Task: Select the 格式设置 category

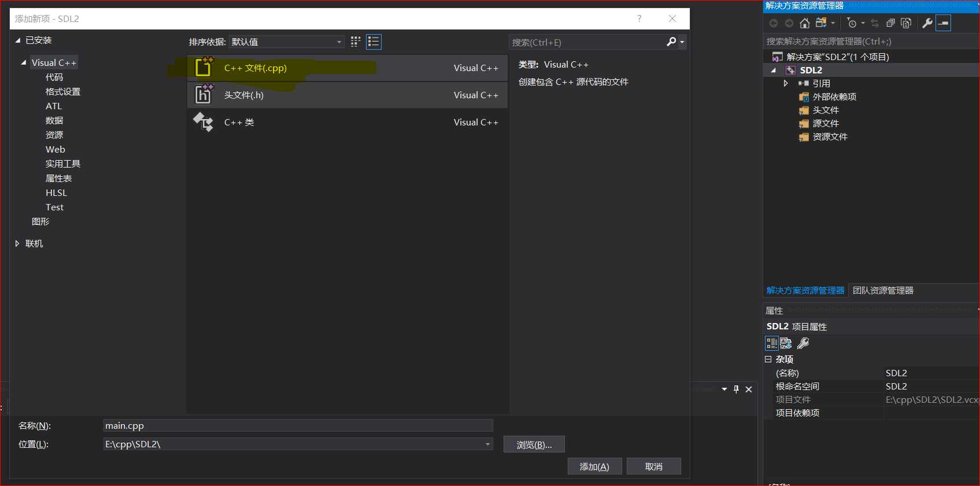Action: pyautogui.click(x=63, y=92)
